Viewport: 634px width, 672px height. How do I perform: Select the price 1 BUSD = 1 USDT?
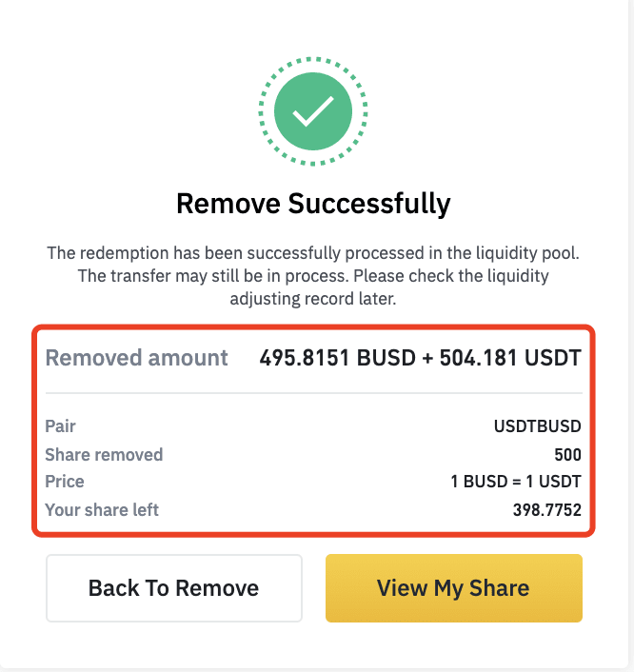tap(516, 482)
